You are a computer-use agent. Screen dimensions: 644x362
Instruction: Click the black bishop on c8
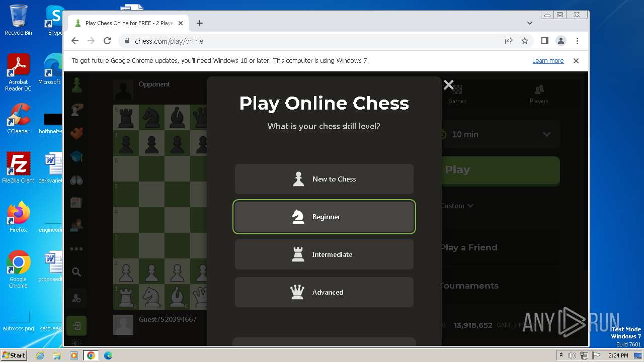(x=177, y=117)
